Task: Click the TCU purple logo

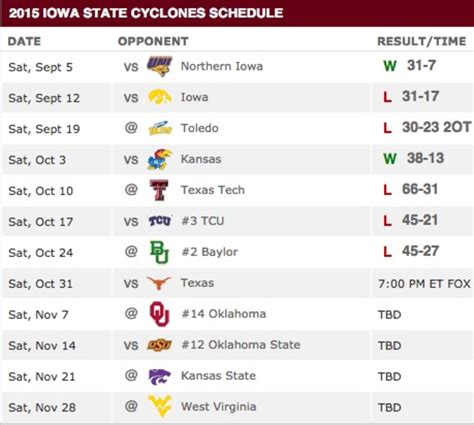Action: (160, 221)
